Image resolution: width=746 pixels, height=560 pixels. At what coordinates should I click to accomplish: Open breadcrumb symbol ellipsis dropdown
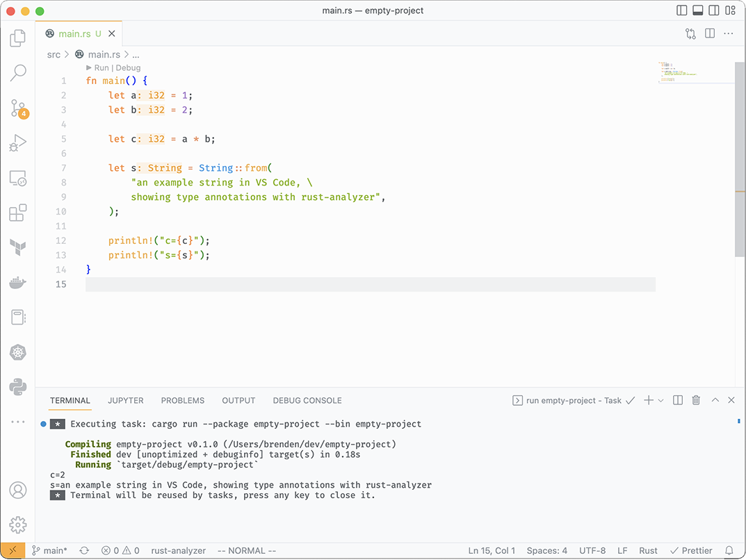136,55
